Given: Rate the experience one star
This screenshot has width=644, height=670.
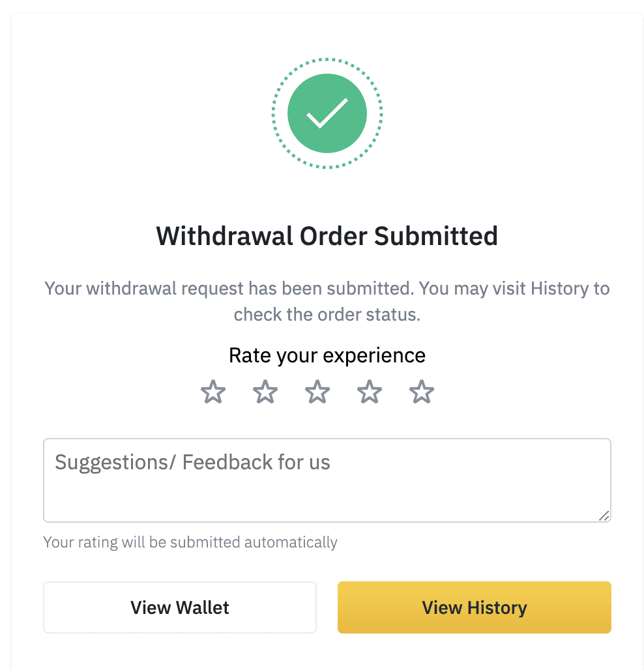Looking at the screenshot, I should click(x=212, y=392).
